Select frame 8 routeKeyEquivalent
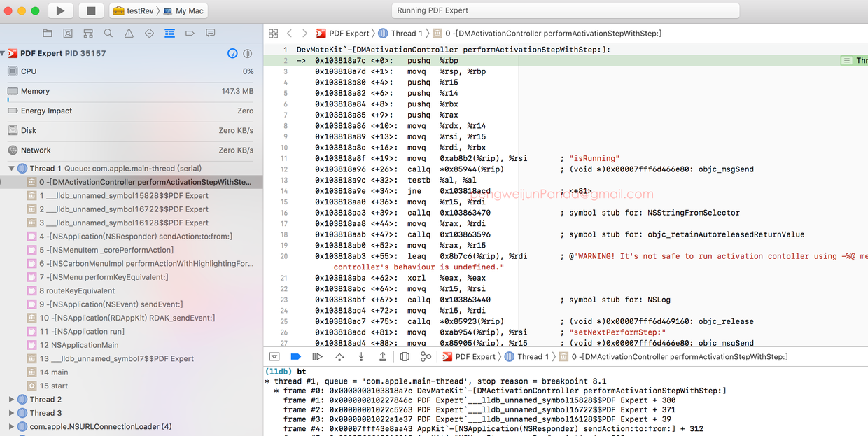The image size is (868, 436). click(x=131, y=290)
